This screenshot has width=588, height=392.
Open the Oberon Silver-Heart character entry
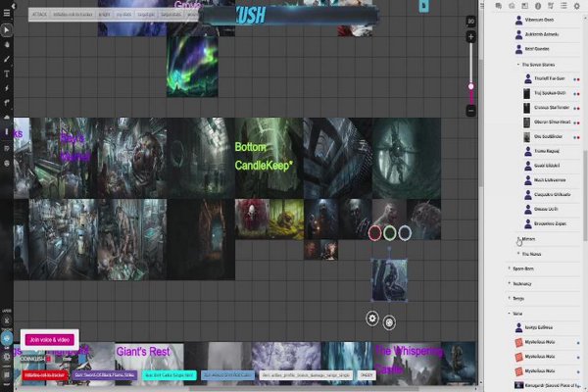[x=551, y=122]
